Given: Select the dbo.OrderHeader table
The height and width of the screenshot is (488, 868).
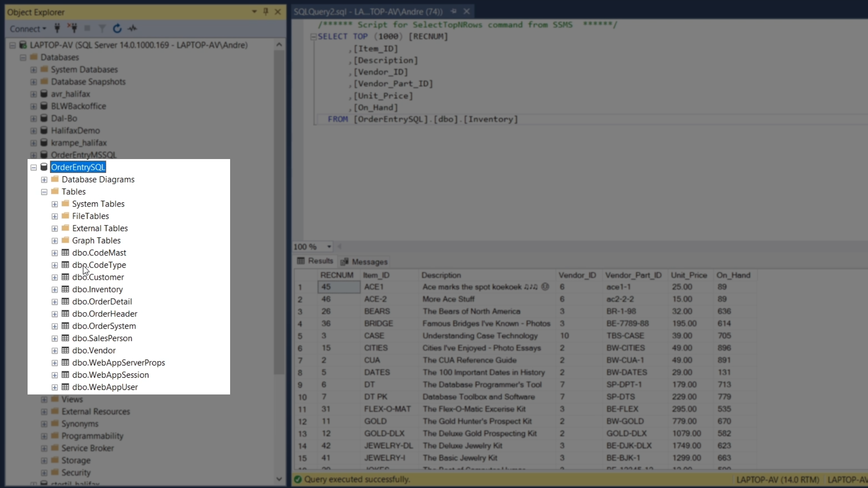Looking at the screenshot, I should click(x=104, y=314).
